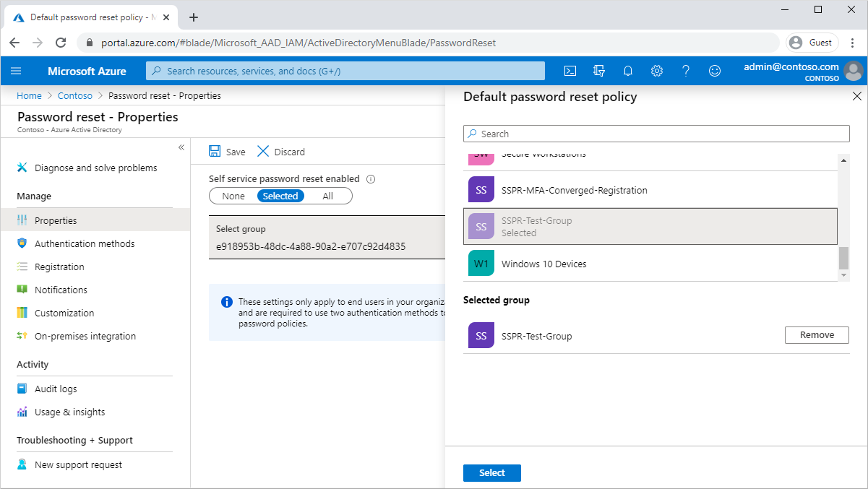Choose the Selected option for password reset
Viewport: 868px width, 489px height.
pyautogui.click(x=280, y=196)
